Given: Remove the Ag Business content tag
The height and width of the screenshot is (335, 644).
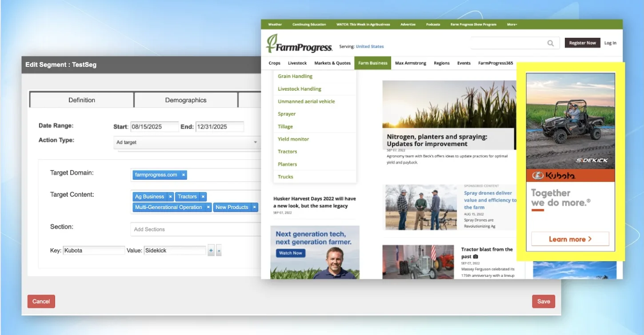Looking at the screenshot, I should (170, 197).
